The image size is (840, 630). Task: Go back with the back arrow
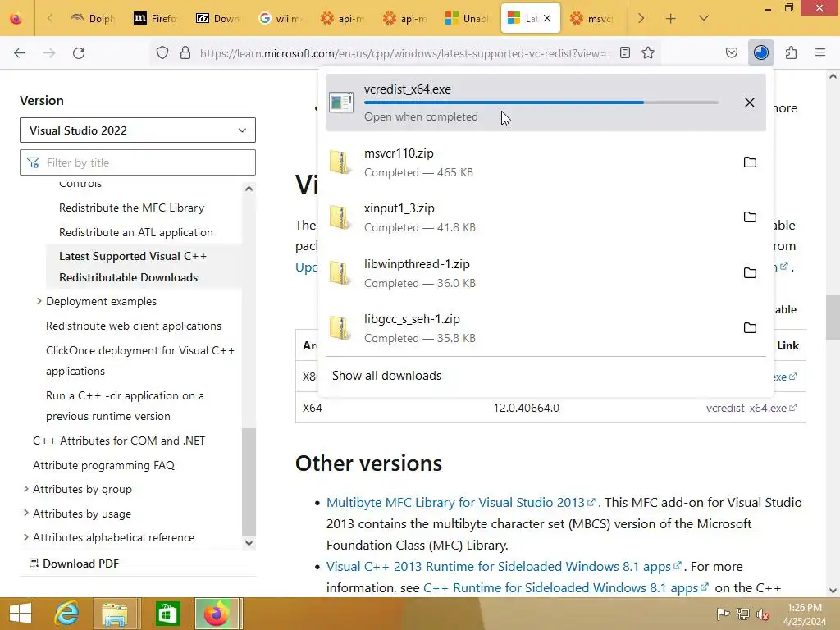20,53
